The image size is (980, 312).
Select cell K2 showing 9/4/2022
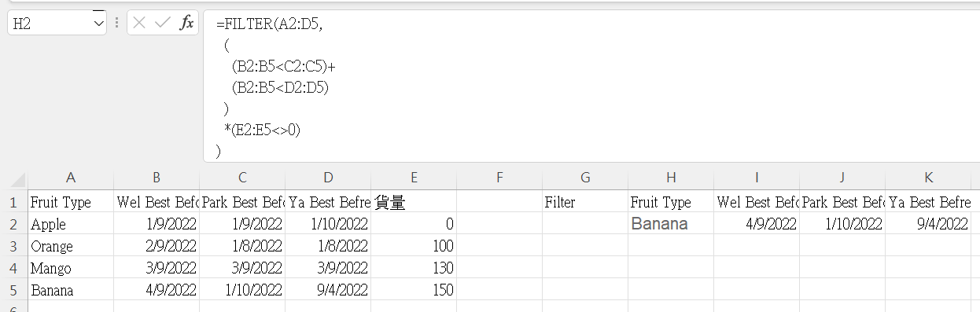[x=928, y=224]
